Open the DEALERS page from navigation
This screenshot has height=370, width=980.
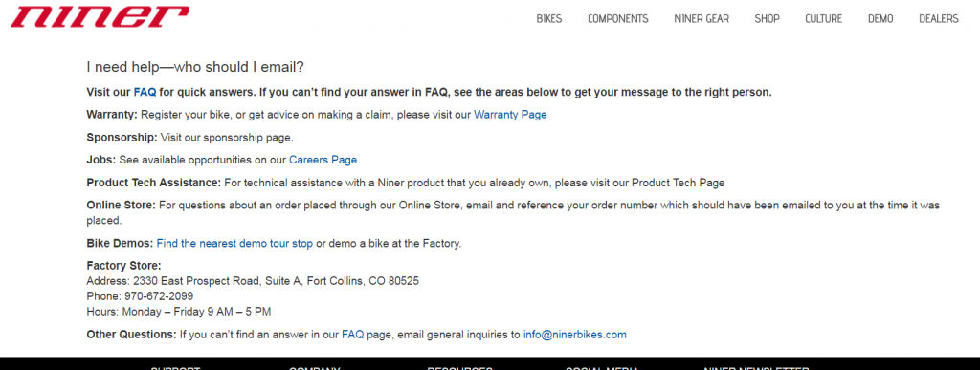point(938,19)
